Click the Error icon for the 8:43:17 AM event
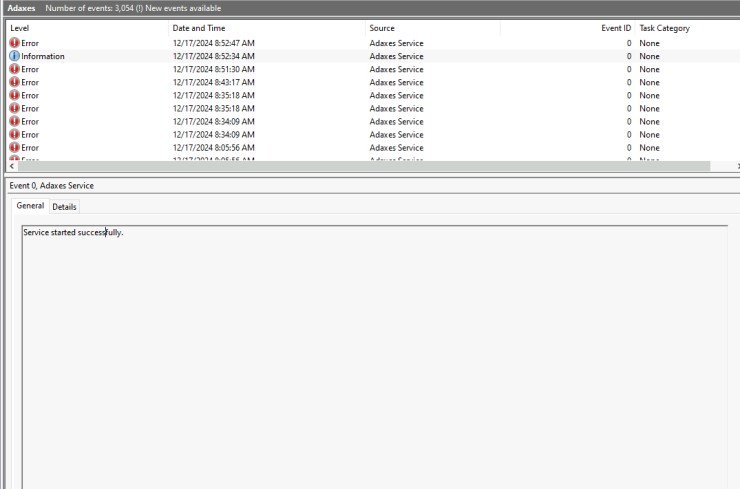 15,82
